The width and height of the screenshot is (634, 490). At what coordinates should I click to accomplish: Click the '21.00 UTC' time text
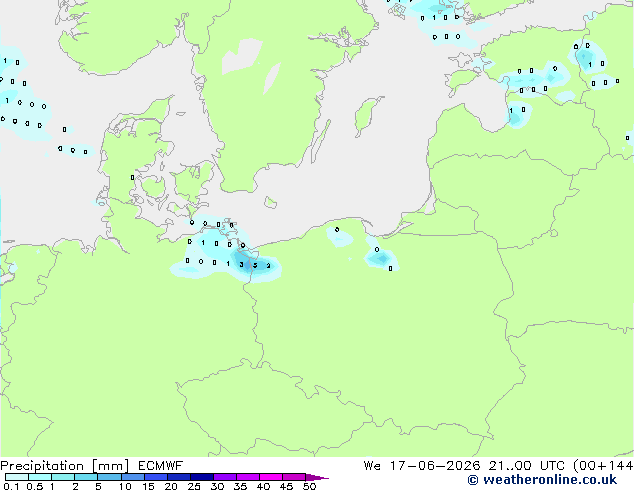click(x=526, y=466)
